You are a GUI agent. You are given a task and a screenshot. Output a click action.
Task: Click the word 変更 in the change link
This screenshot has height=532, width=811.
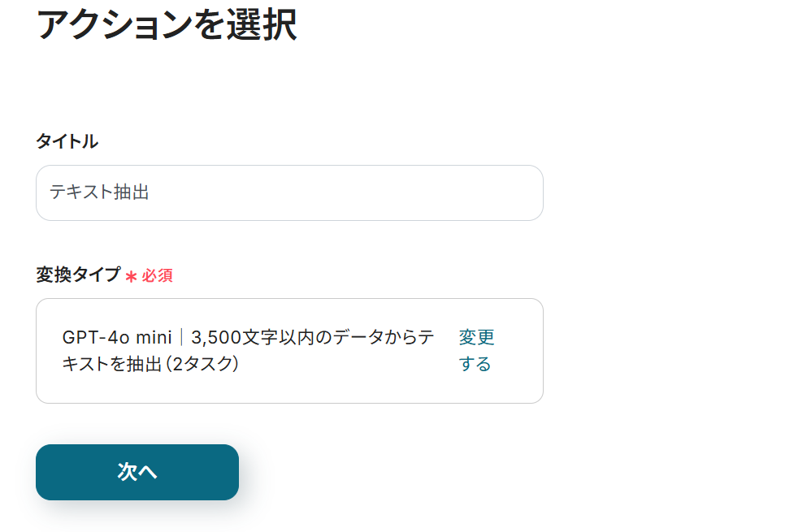tap(478, 337)
